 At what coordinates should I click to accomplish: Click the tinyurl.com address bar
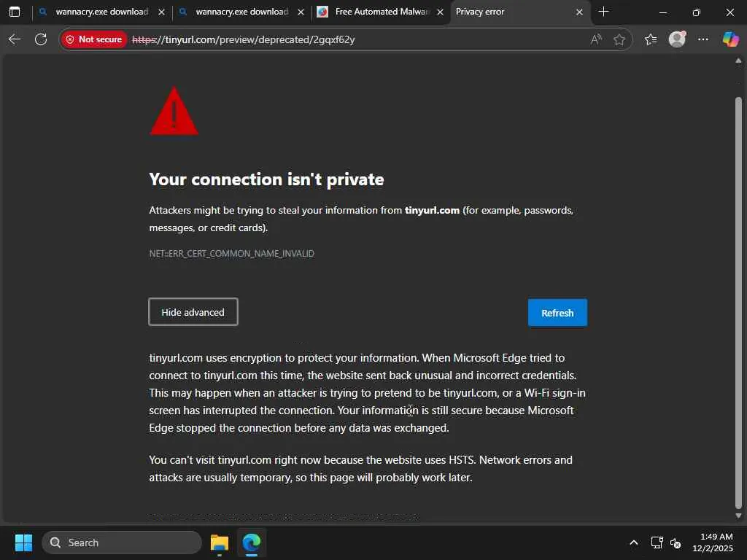(346, 39)
